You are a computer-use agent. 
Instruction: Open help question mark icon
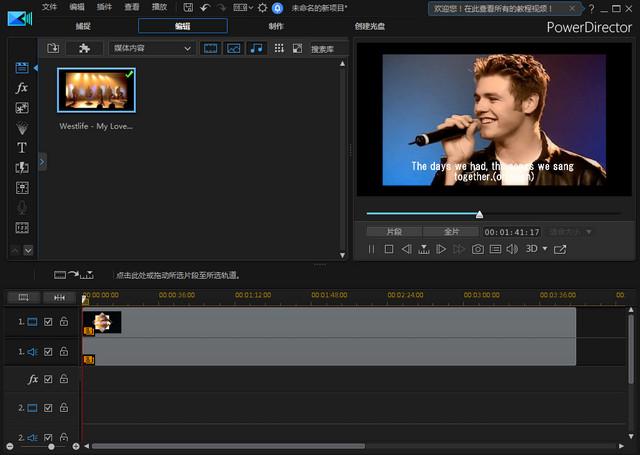591,8
